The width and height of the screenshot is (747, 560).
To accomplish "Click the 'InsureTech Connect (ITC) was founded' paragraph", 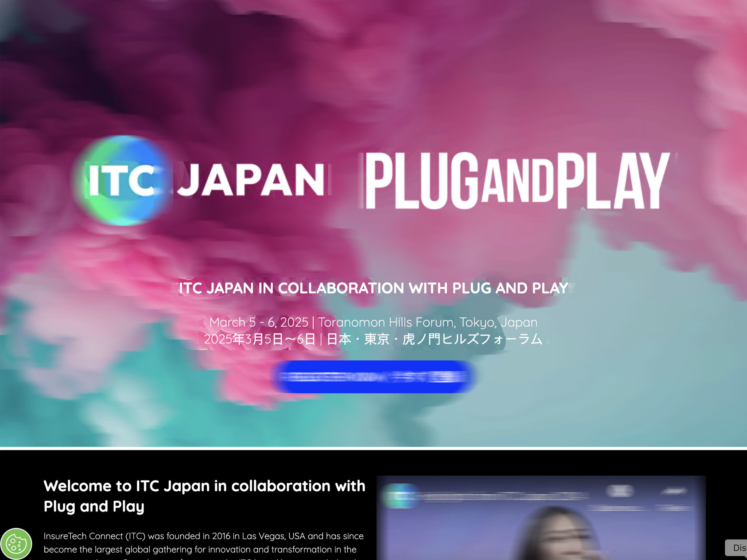I will 204,546.
